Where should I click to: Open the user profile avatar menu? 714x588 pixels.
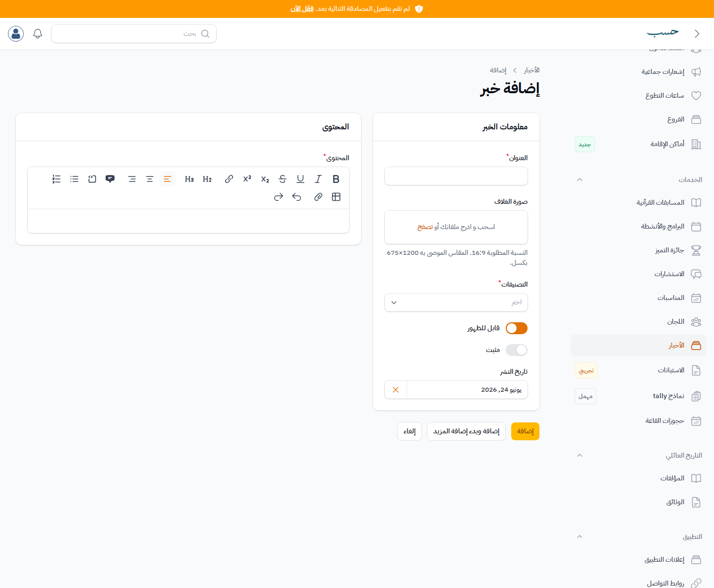point(16,34)
